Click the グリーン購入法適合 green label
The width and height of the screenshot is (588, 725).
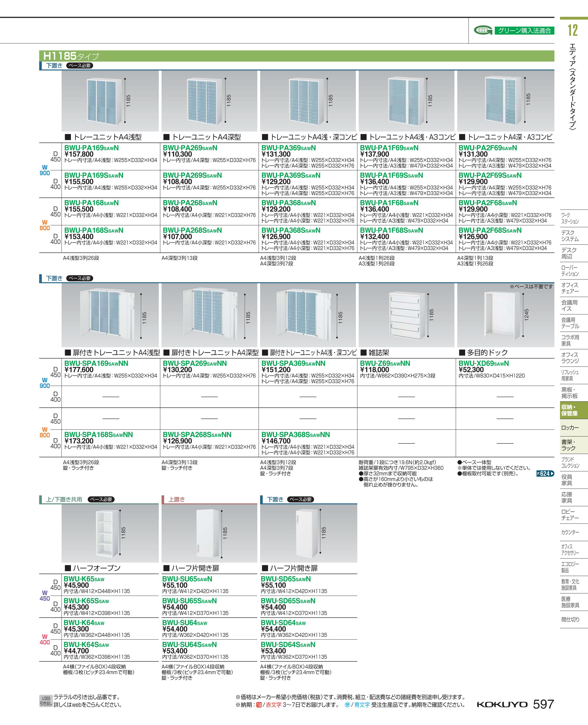coord(524,31)
